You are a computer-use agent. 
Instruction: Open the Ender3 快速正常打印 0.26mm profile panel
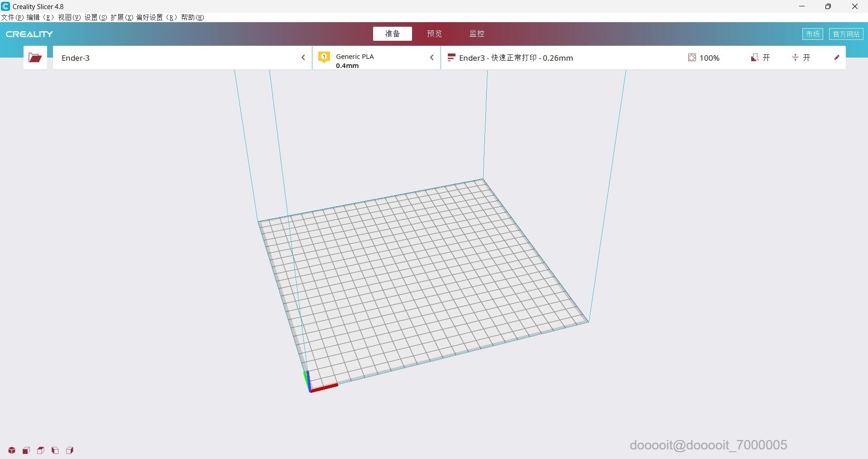coord(643,58)
